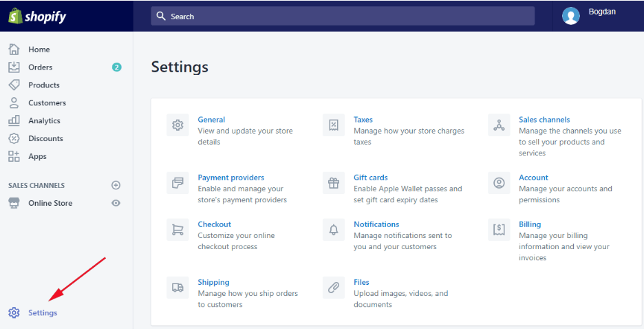Image resolution: width=644 pixels, height=331 pixels.
Task: Open the Notifications settings link
Action: tap(376, 224)
